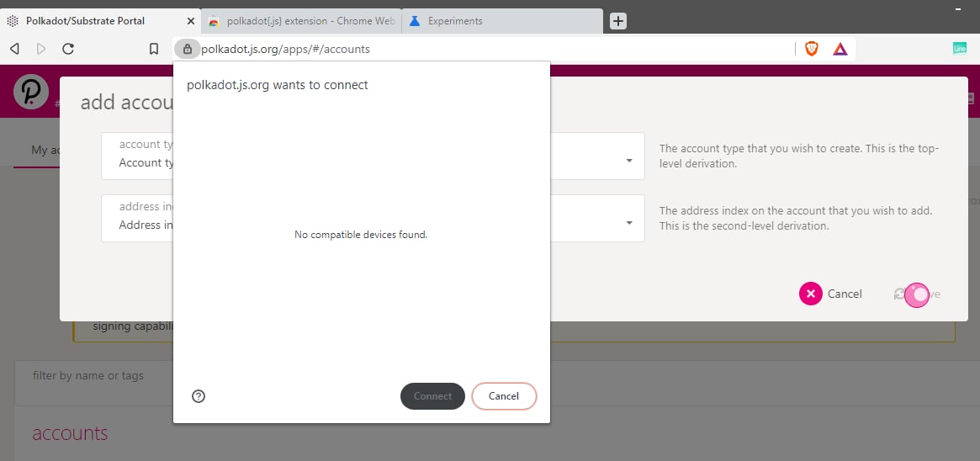This screenshot has width=980, height=461.
Task: Close the Polkadot/Substrate Portal tab
Action: (x=191, y=21)
